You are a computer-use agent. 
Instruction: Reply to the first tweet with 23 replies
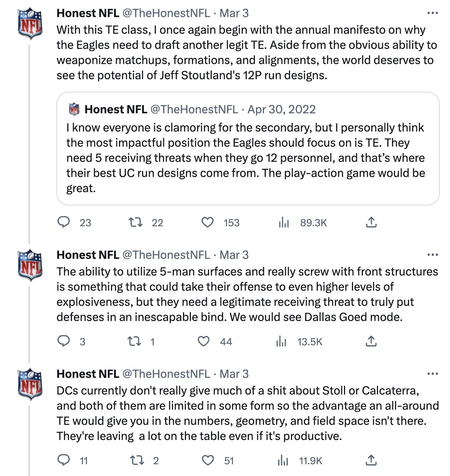point(64,222)
